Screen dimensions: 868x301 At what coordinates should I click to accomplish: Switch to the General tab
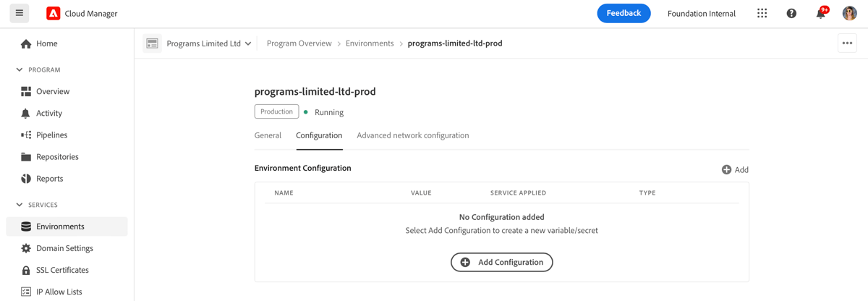point(268,135)
